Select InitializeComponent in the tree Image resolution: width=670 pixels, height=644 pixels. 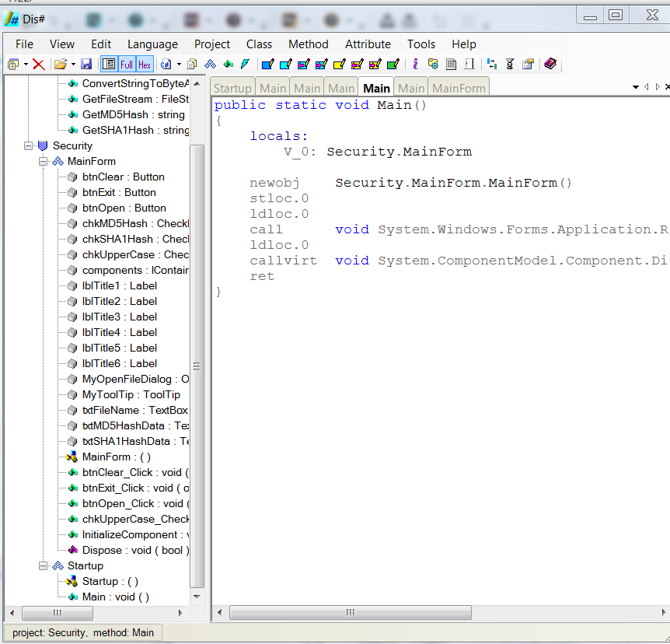click(x=129, y=534)
